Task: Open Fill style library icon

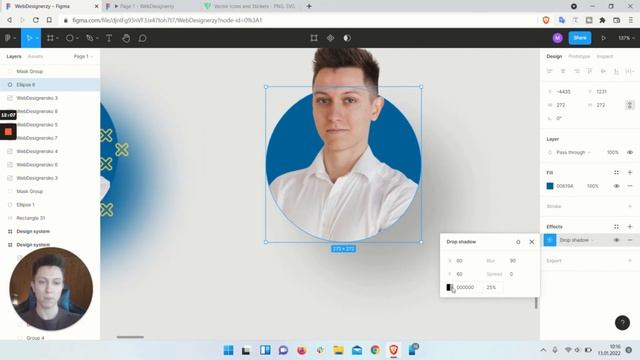Action: (x=616, y=172)
